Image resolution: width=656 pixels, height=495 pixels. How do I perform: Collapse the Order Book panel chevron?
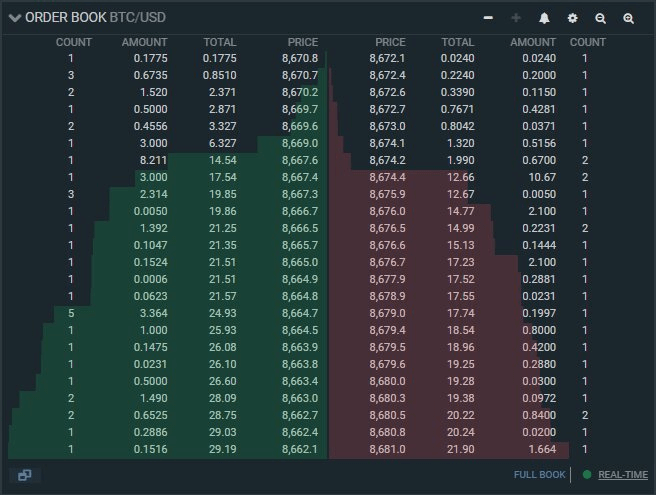coord(15,18)
